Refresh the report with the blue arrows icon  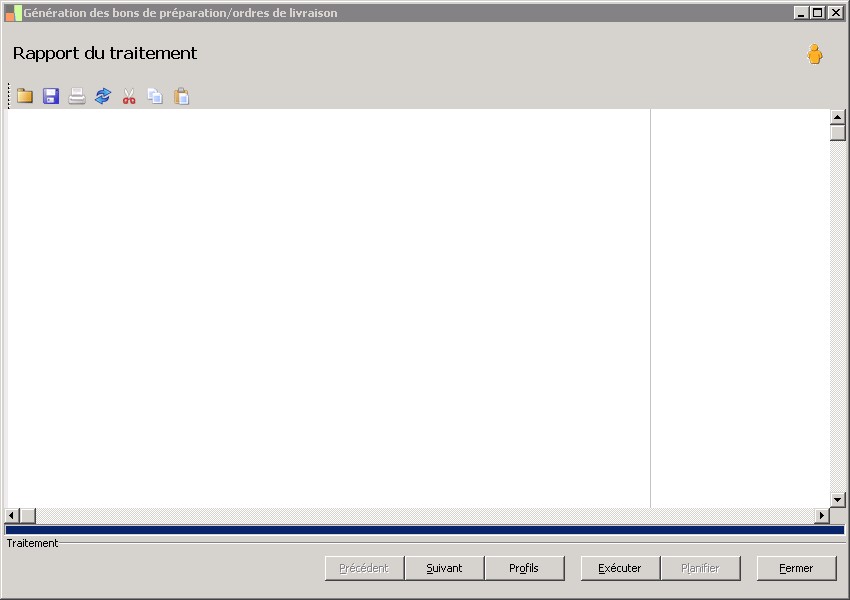tap(103, 96)
